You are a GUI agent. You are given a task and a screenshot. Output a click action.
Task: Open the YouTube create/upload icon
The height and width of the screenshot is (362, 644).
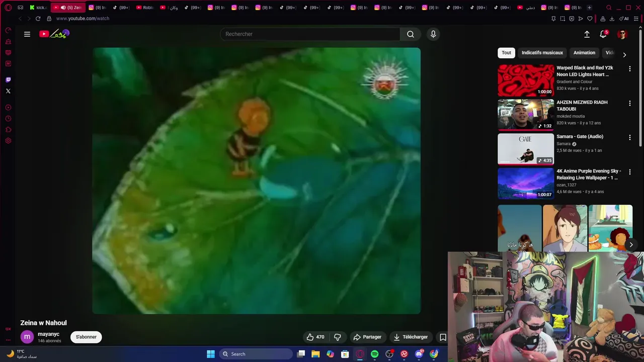point(587,34)
